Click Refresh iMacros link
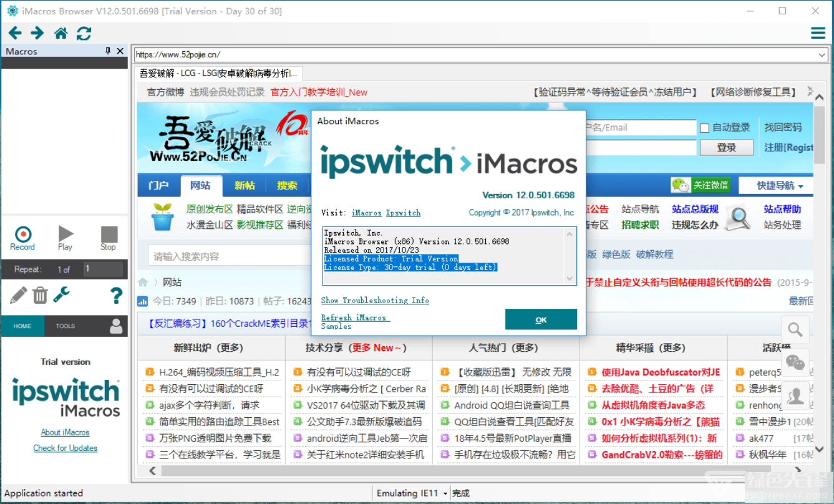This screenshot has height=504, width=834. [x=356, y=317]
